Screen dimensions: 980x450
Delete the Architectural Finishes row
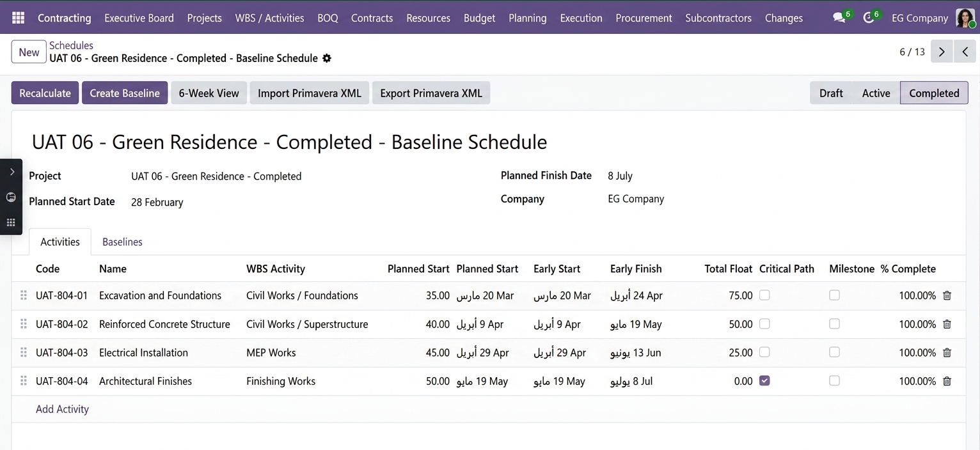[x=947, y=381]
